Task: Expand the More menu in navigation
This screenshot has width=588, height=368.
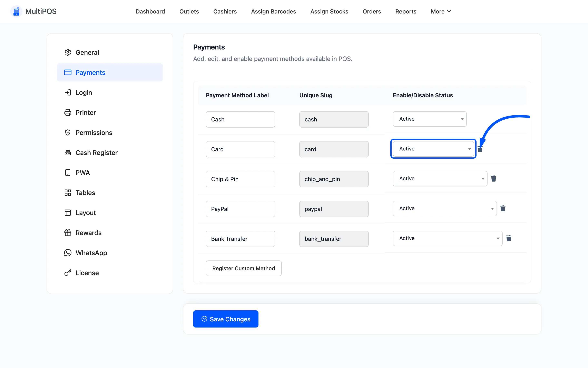Action: coord(441,11)
